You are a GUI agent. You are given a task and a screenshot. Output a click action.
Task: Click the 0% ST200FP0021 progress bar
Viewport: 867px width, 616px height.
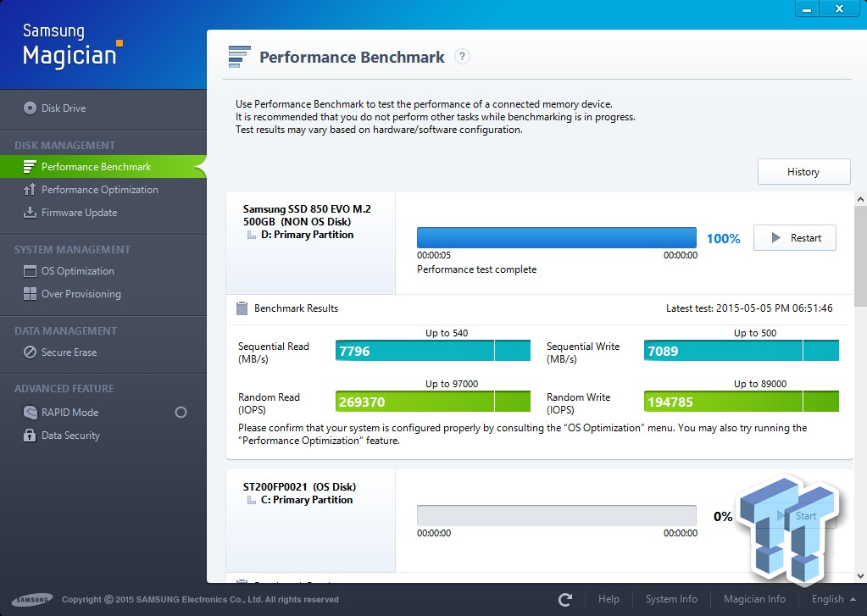[556, 515]
